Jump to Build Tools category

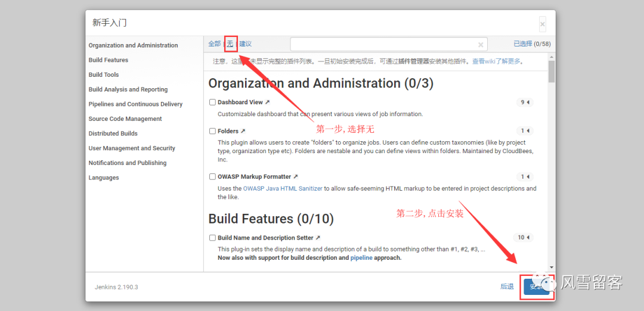(104, 74)
